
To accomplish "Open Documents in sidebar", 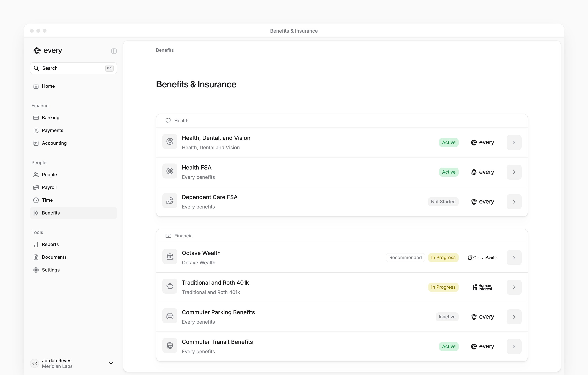I will (x=73, y=257).
